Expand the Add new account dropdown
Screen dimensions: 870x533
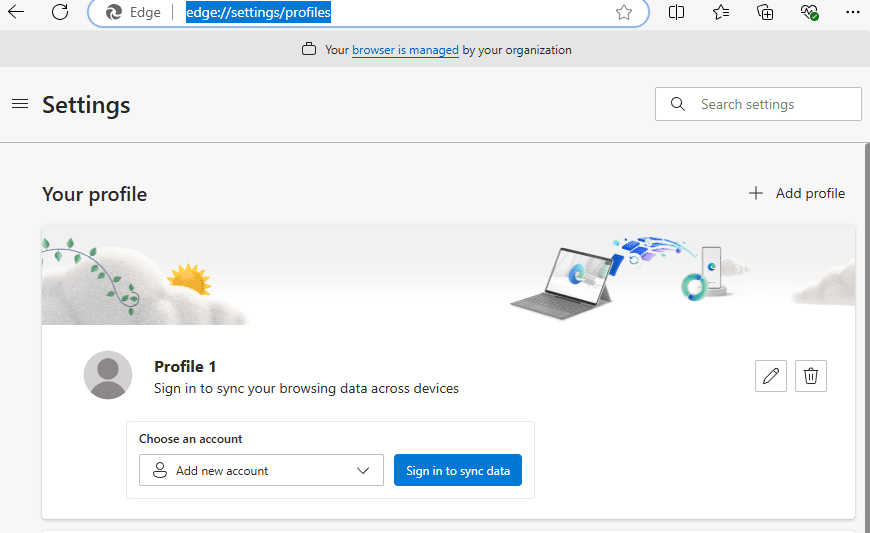point(261,470)
